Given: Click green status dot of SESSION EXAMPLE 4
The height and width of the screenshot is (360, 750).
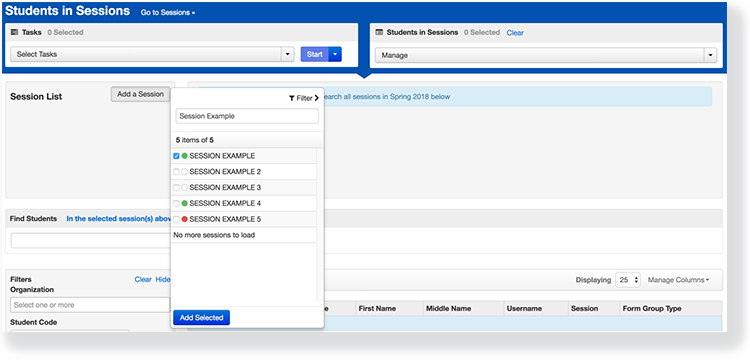Looking at the screenshot, I should coord(185,203).
